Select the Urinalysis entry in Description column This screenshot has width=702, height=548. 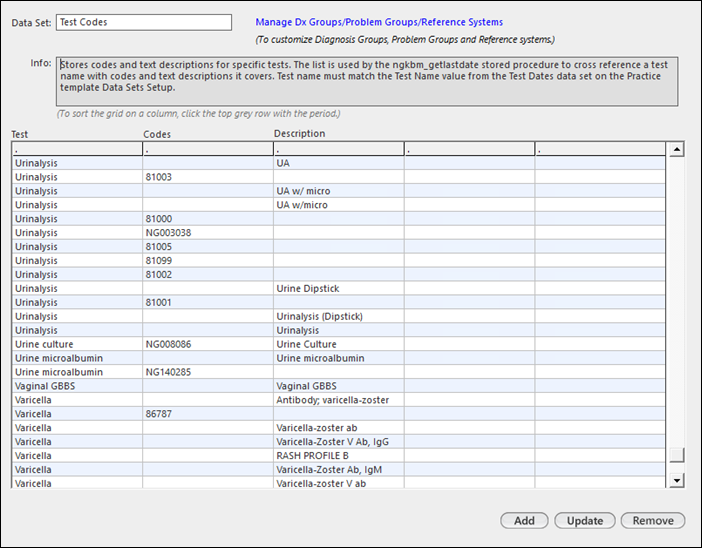[x=338, y=330]
